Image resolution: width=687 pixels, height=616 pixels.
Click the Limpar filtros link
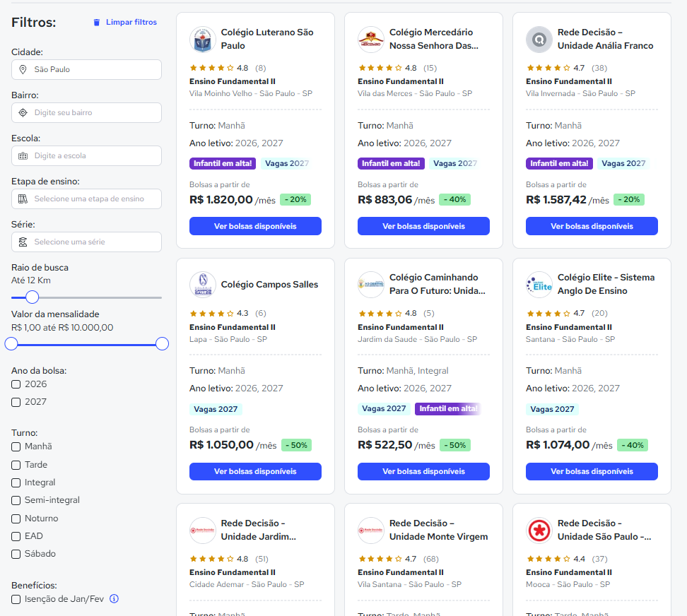131,22
